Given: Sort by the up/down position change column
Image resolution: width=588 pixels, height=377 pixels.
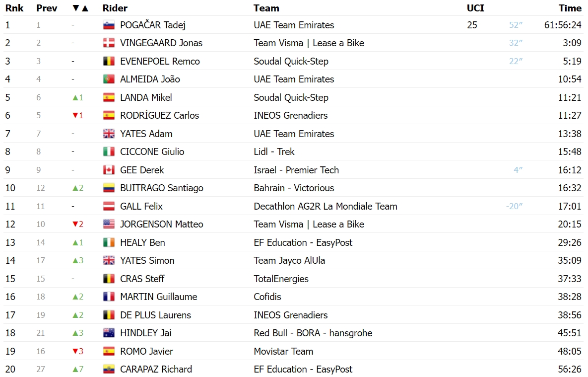Looking at the screenshot, I should (80, 8).
